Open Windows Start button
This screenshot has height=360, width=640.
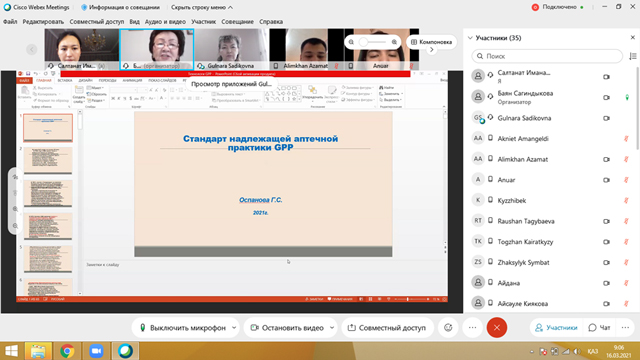pos(11,351)
